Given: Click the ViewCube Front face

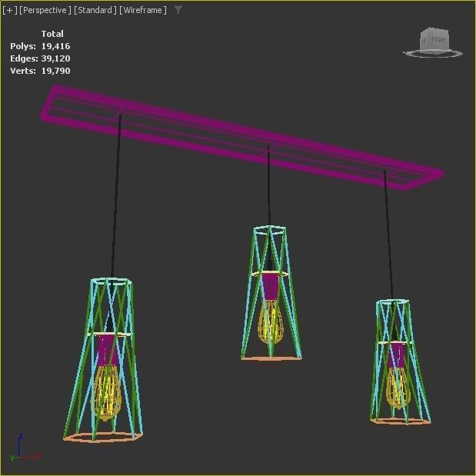Looking at the screenshot, I should click(438, 40).
